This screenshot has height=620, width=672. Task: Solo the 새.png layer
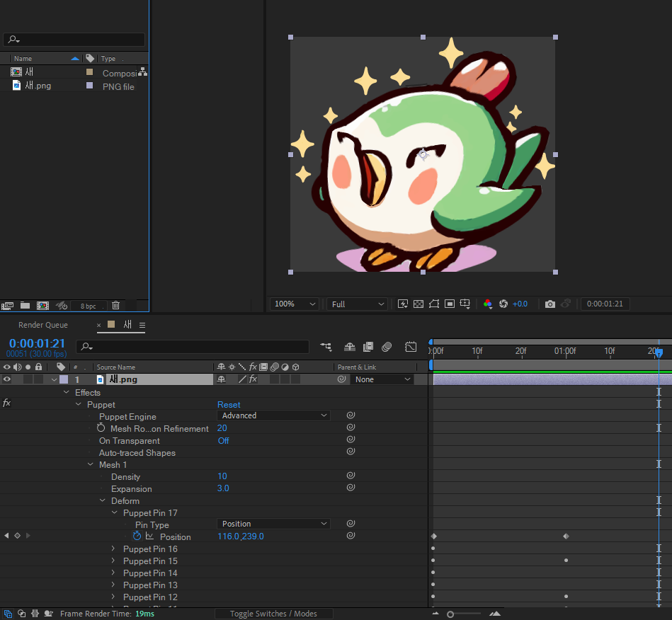(28, 379)
